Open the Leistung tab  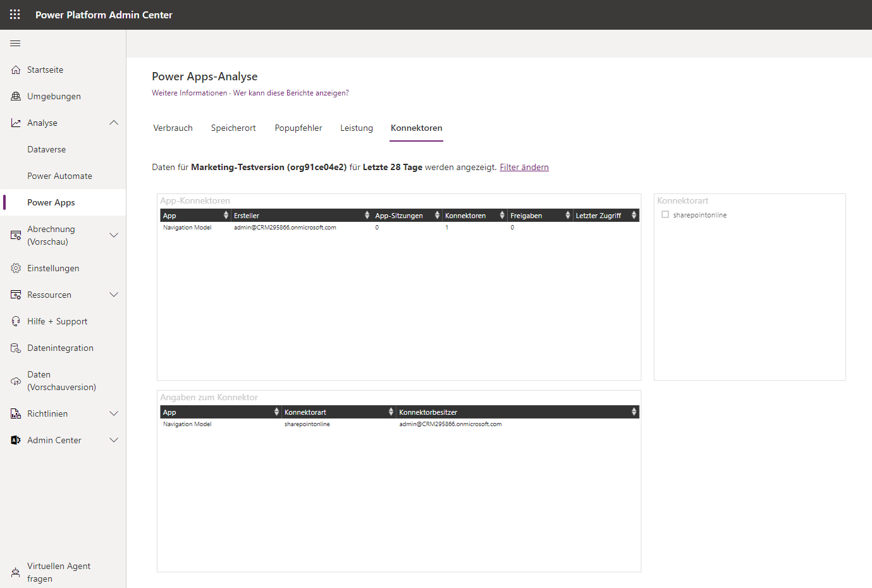357,128
